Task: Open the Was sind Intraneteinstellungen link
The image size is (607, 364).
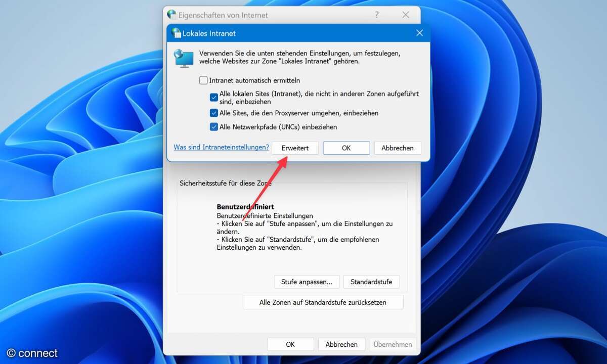Action: point(221,148)
